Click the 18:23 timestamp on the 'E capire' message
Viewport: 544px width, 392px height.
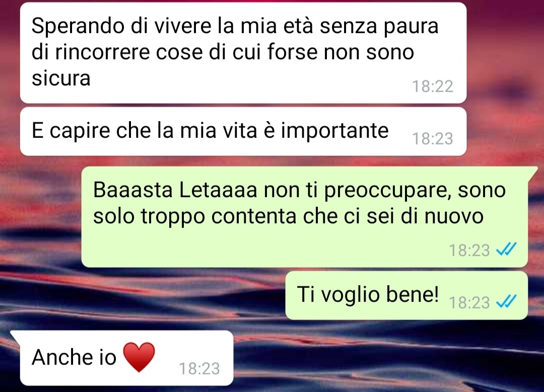point(432,139)
